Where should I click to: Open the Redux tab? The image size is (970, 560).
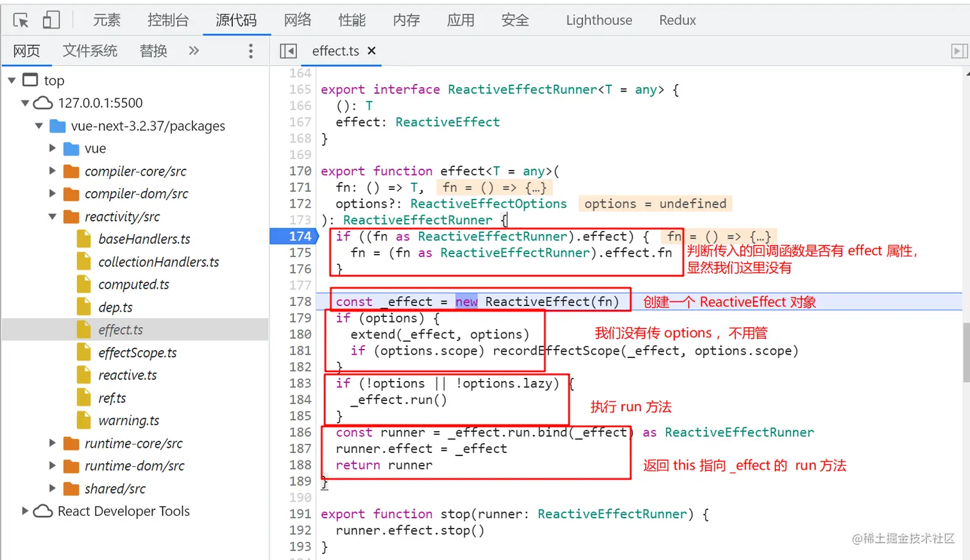pyautogui.click(x=677, y=21)
